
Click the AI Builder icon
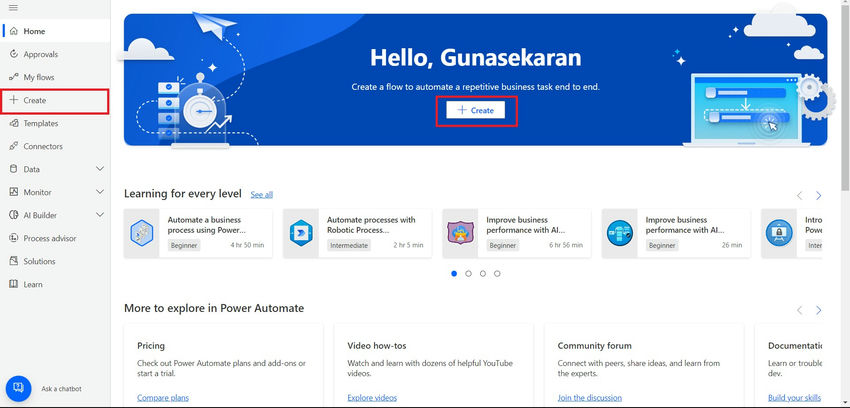(x=14, y=215)
